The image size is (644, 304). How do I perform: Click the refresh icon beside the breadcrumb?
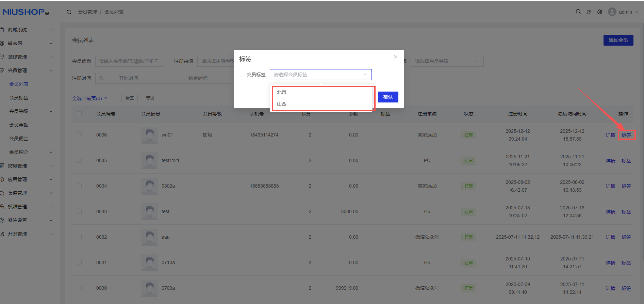coord(69,12)
